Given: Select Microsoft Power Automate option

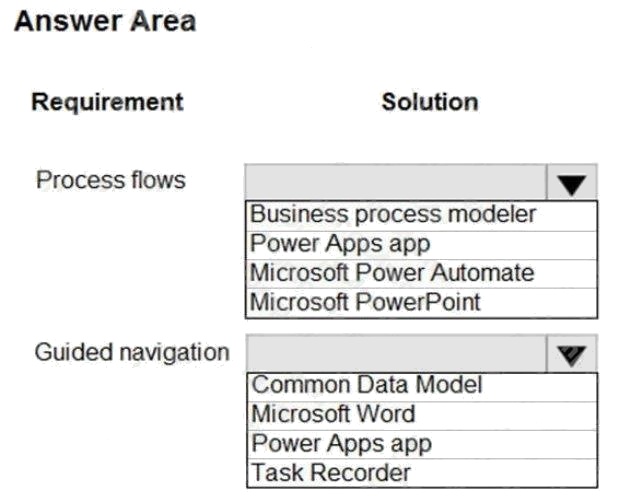Looking at the screenshot, I should click(421, 274).
